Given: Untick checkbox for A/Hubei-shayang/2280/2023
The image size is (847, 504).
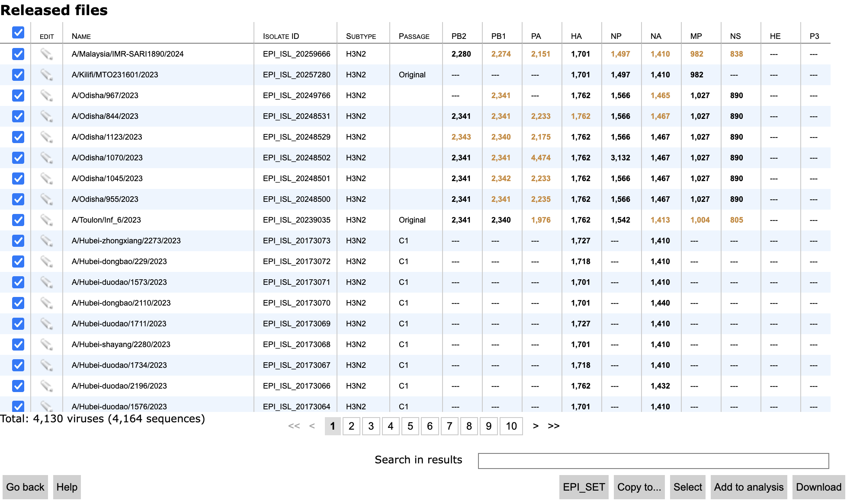Looking at the screenshot, I should coord(18,345).
